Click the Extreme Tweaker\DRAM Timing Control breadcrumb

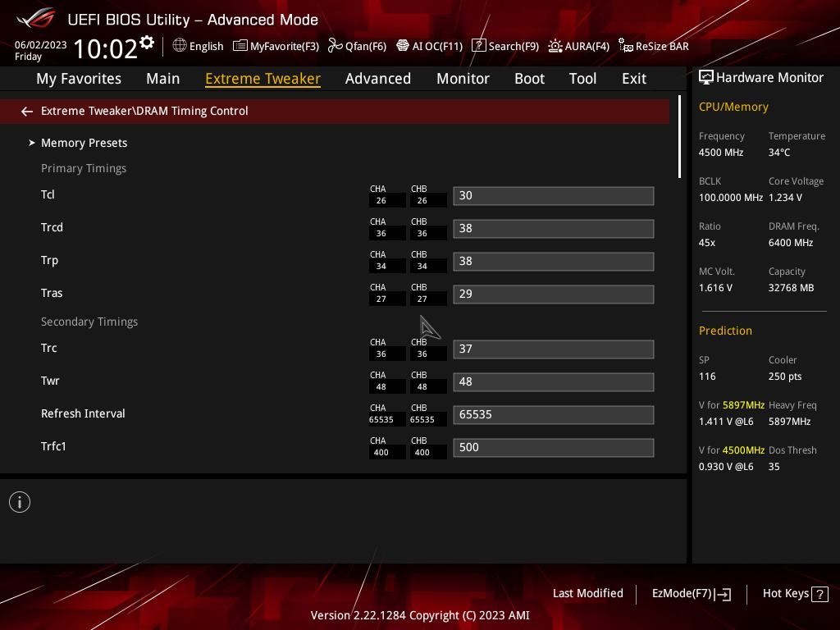pos(144,111)
